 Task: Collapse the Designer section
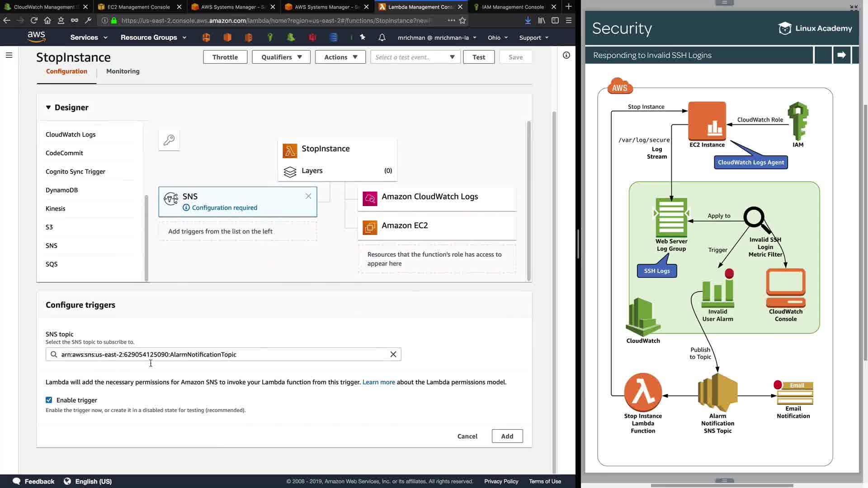click(48, 108)
